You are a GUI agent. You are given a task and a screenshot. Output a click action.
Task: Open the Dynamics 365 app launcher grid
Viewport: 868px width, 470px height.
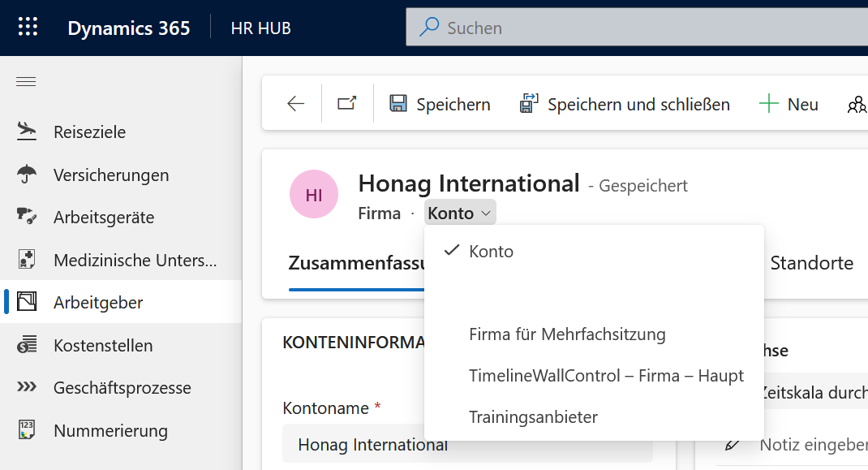28,28
